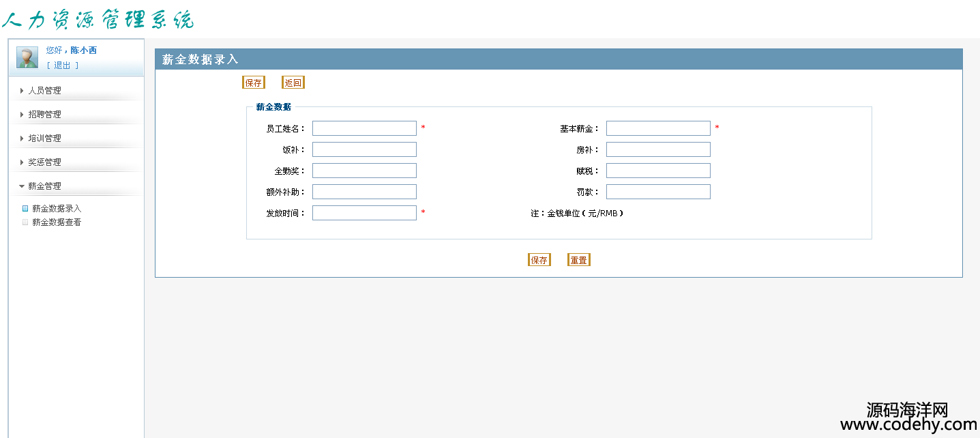Collapse the 薪金管理 menu section

[x=44, y=186]
